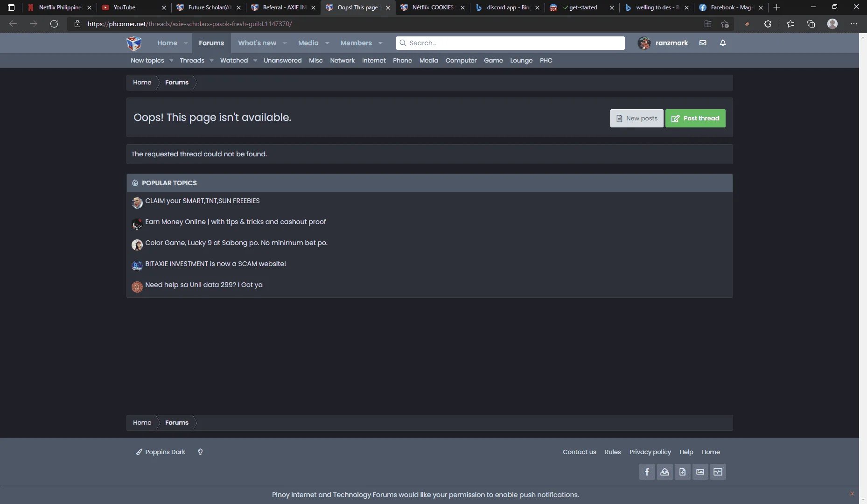
Task: Expand the Home menu dropdown arrow
Action: click(x=186, y=43)
